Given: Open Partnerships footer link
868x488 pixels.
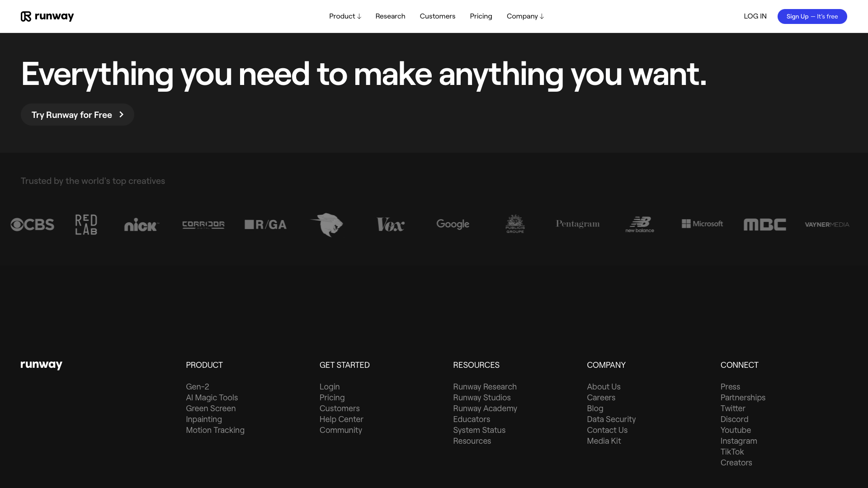Looking at the screenshot, I should pos(743,398).
